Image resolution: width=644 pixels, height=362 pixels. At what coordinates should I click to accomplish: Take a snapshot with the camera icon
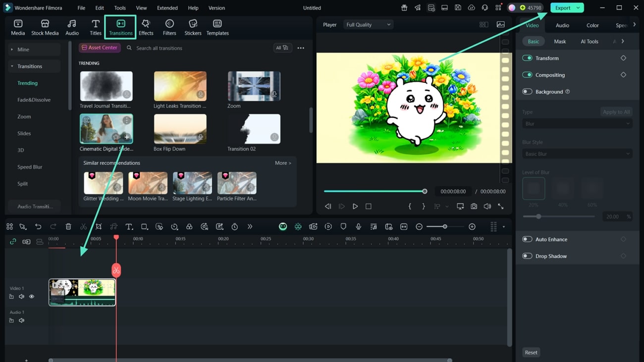474,206
